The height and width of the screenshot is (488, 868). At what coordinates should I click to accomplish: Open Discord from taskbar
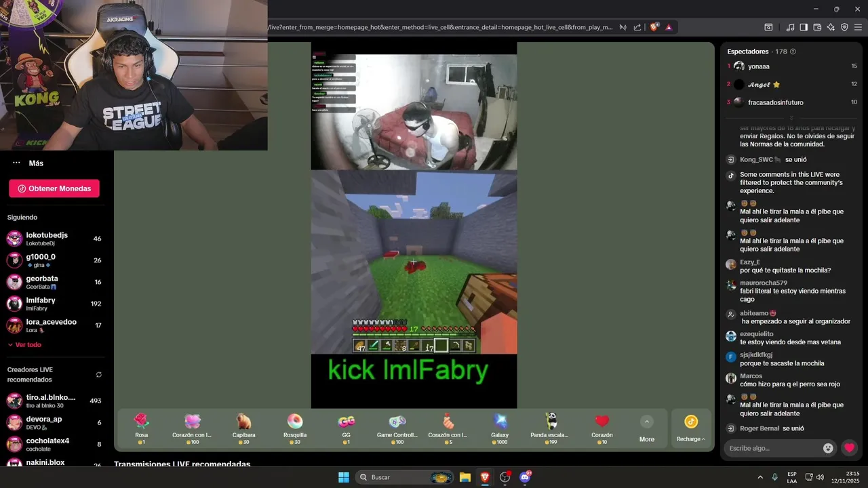(525, 477)
